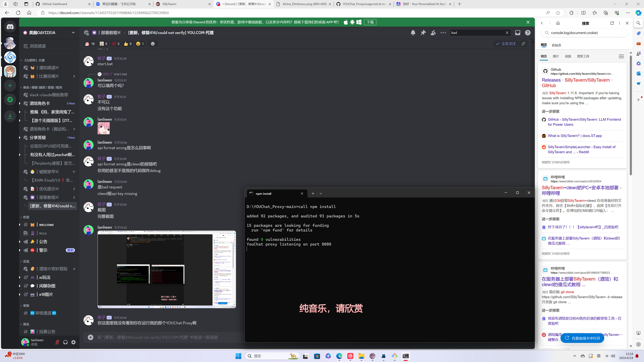Viewport: 644px width, 362px height.
Task: Open the new tab dropdown in terminal window
Action: [x=320, y=193]
